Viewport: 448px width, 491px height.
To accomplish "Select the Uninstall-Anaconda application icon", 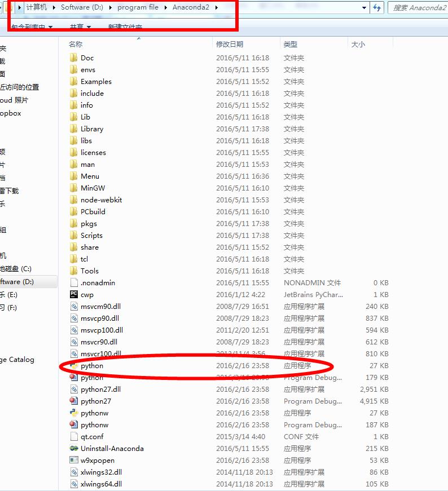I will click(x=74, y=448).
